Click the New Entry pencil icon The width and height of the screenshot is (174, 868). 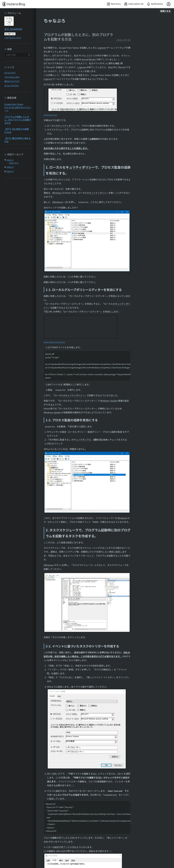[108, 4]
